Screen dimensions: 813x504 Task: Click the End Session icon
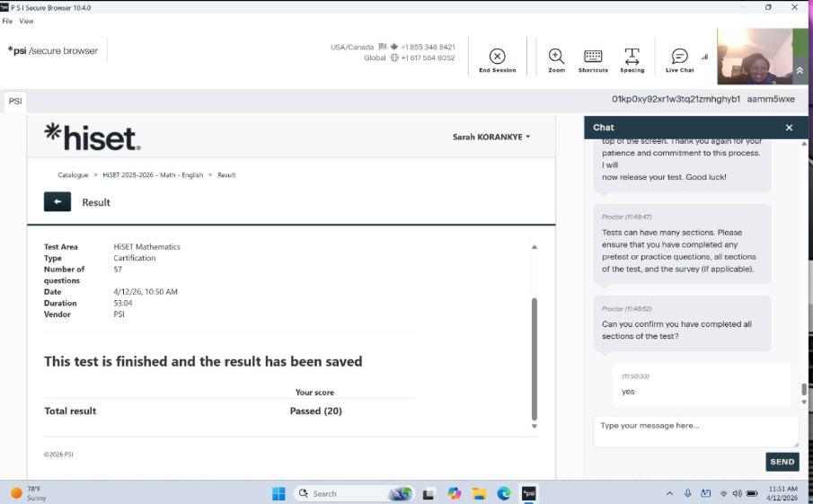pyautogui.click(x=497, y=56)
